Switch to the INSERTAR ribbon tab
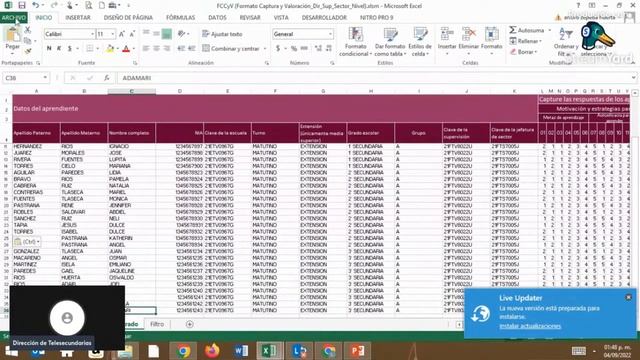 coord(78,18)
